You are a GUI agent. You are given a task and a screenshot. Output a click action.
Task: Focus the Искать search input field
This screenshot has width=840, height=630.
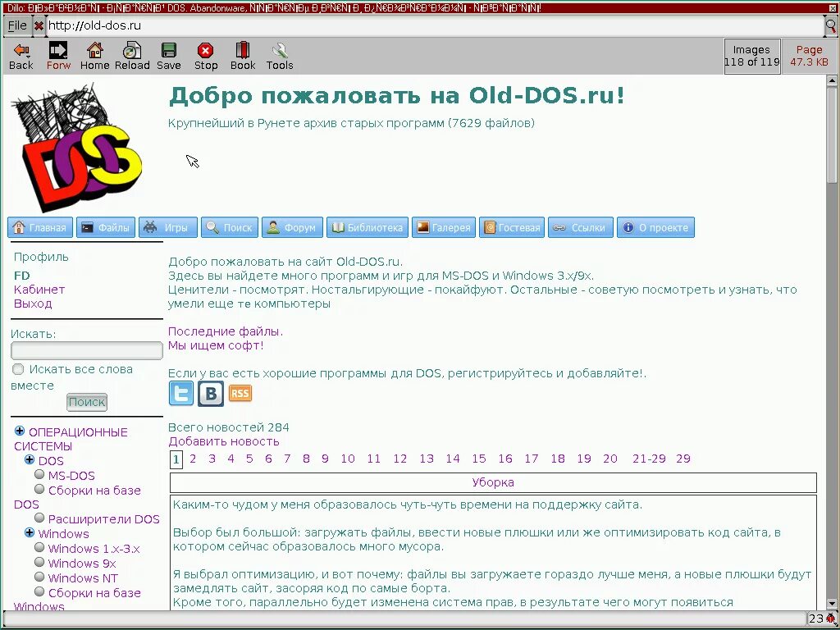[x=87, y=351]
